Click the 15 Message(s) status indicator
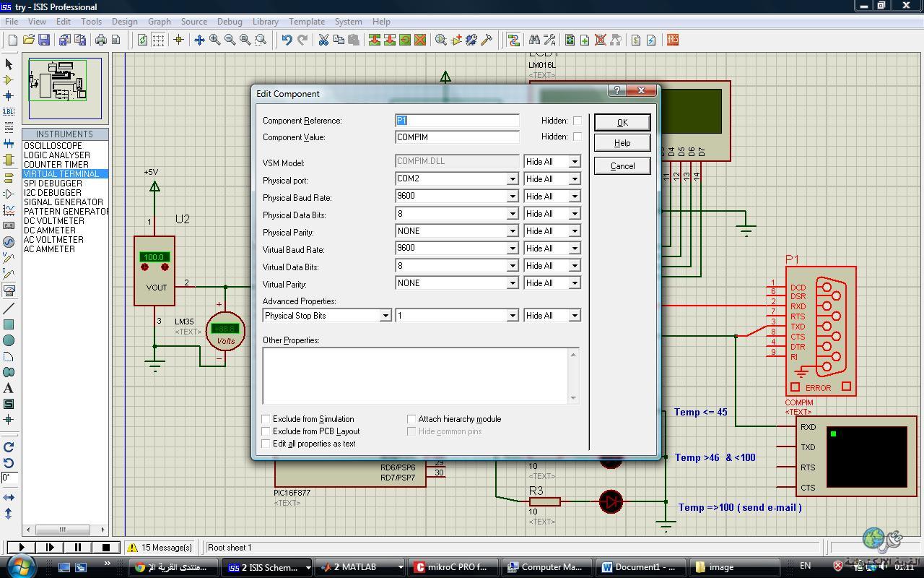Viewport: 924px width, 578px height. (x=160, y=548)
